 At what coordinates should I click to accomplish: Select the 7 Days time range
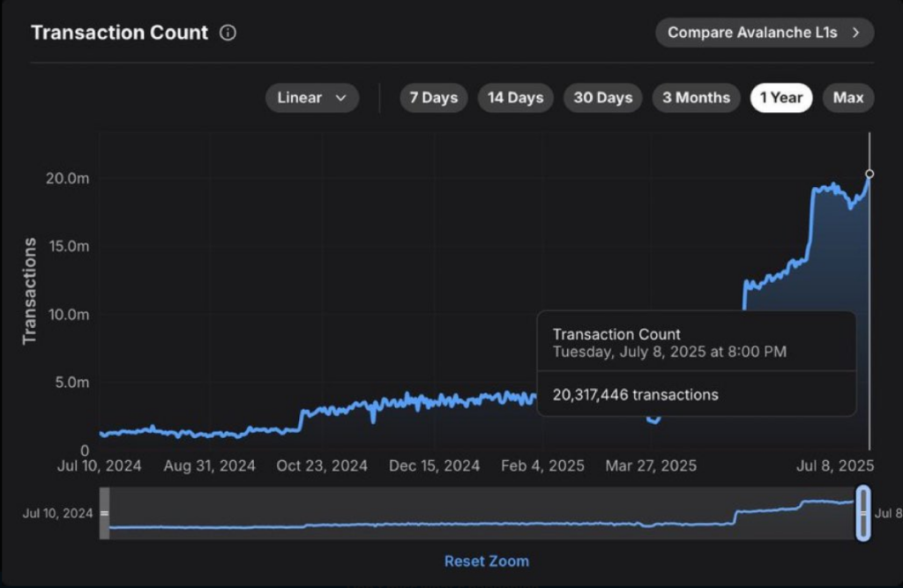[x=433, y=98]
